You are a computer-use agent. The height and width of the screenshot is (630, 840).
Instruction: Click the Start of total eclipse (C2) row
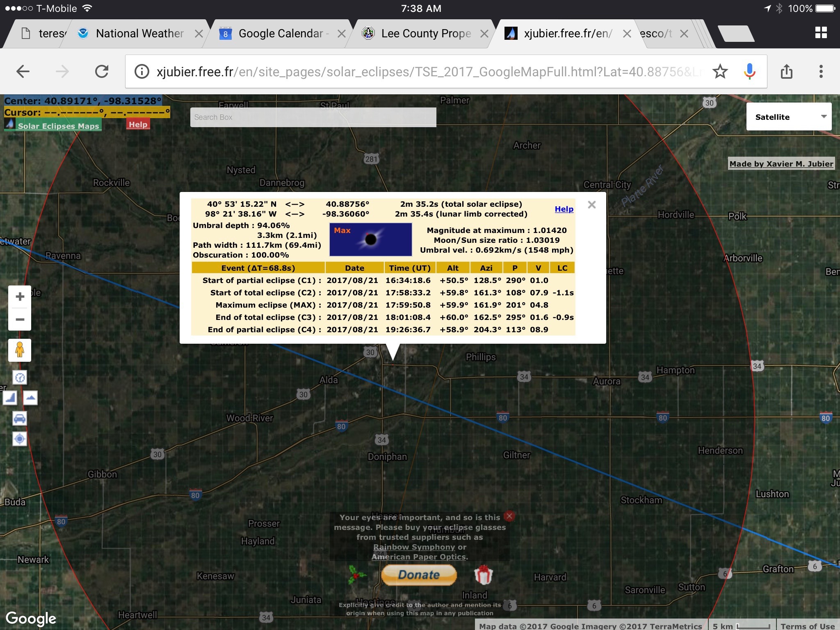[x=383, y=293]
